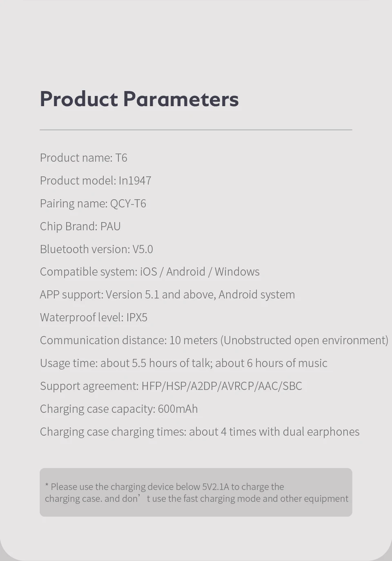Click the word Parameters in the title
Image resolution: width=392 pixels, height=561 pixels.
click(x=181, y=99)
